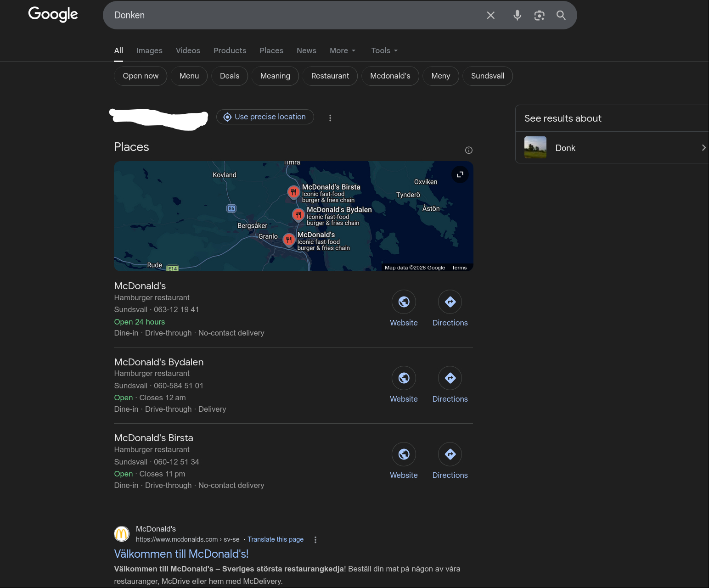Switch to the Images tab
This screenshot has height=588, width=709.
coord(149,50)
